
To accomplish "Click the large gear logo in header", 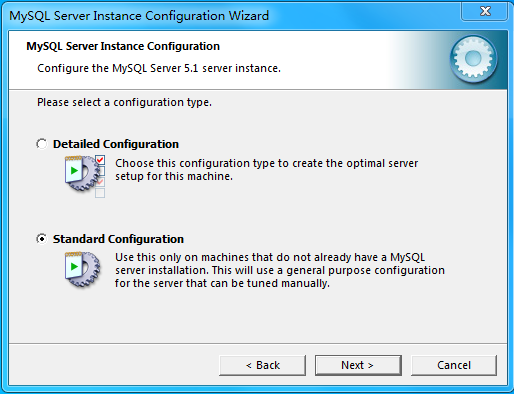I will click(473, 59).
